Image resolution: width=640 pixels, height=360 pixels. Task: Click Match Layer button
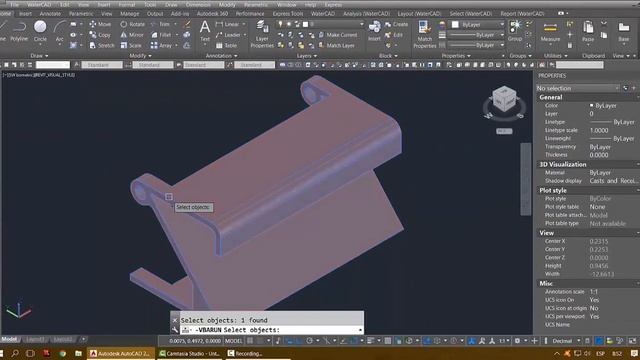[336, 45]
